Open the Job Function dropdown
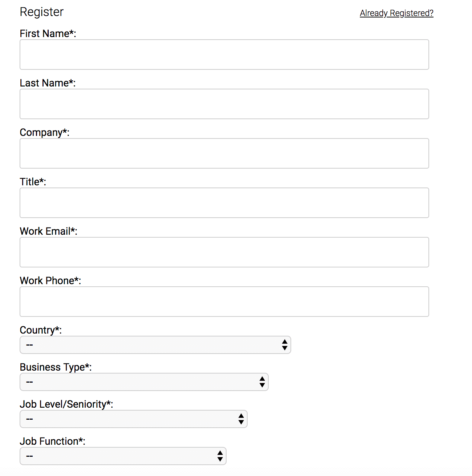The width and height of the screenshot is (472, 476). 123,456
